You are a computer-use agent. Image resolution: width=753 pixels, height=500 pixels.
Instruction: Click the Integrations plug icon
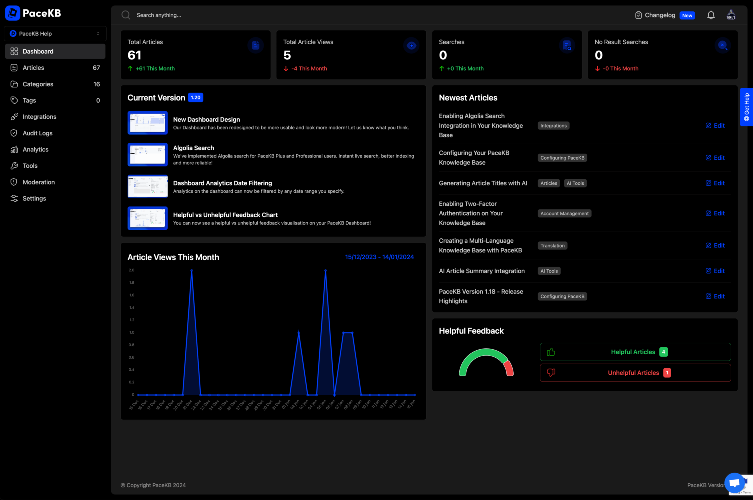pyautogui.click(x=14, y=117)
